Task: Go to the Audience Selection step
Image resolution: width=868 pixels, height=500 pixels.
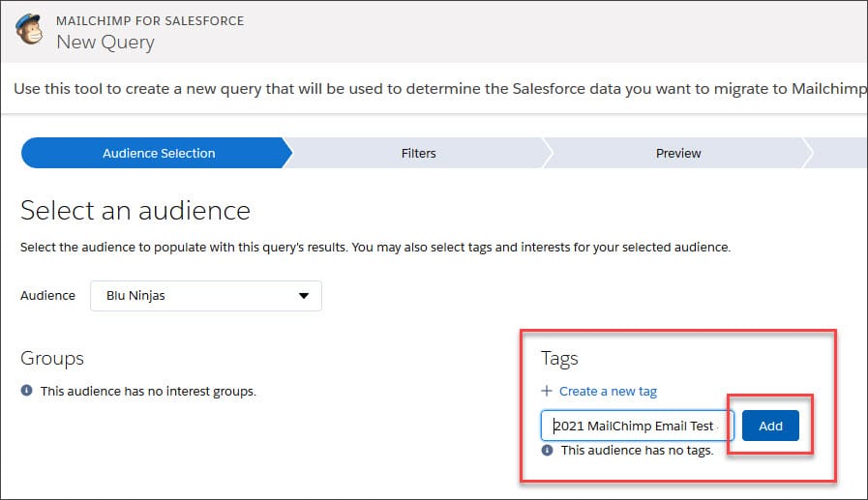Action: (x=157, y=153)
